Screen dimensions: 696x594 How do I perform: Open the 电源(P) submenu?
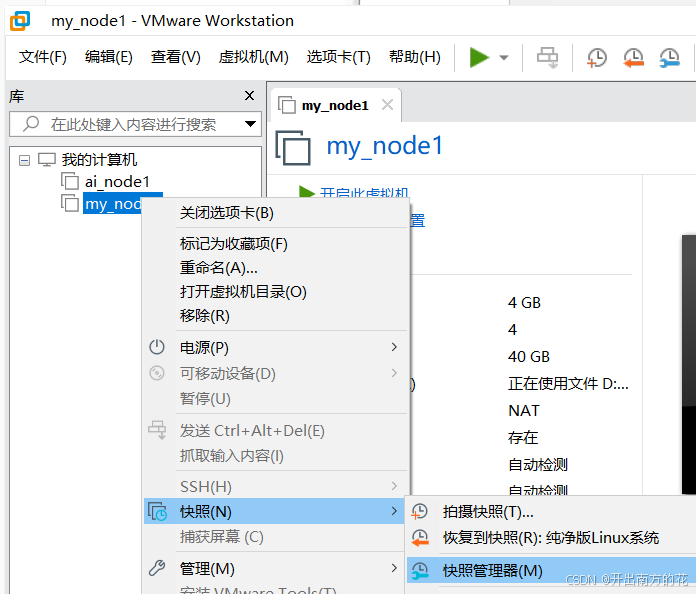tap(275, 347)
